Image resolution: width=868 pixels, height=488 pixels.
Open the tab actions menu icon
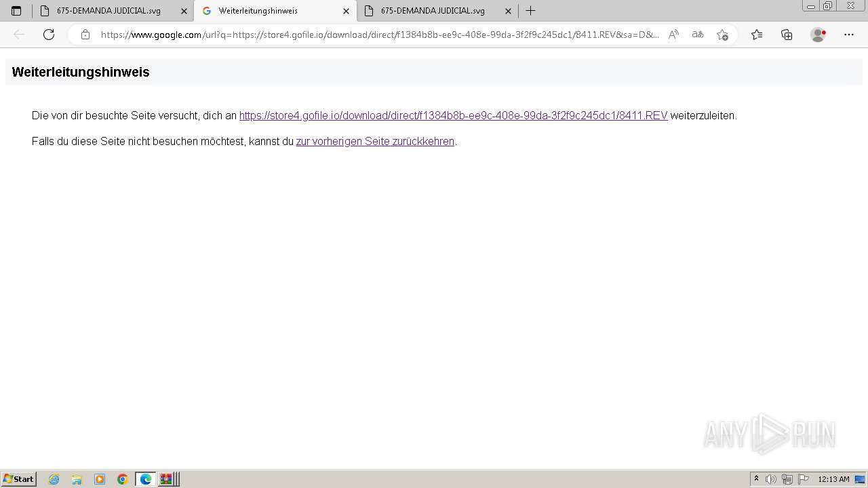pos(16,11)
